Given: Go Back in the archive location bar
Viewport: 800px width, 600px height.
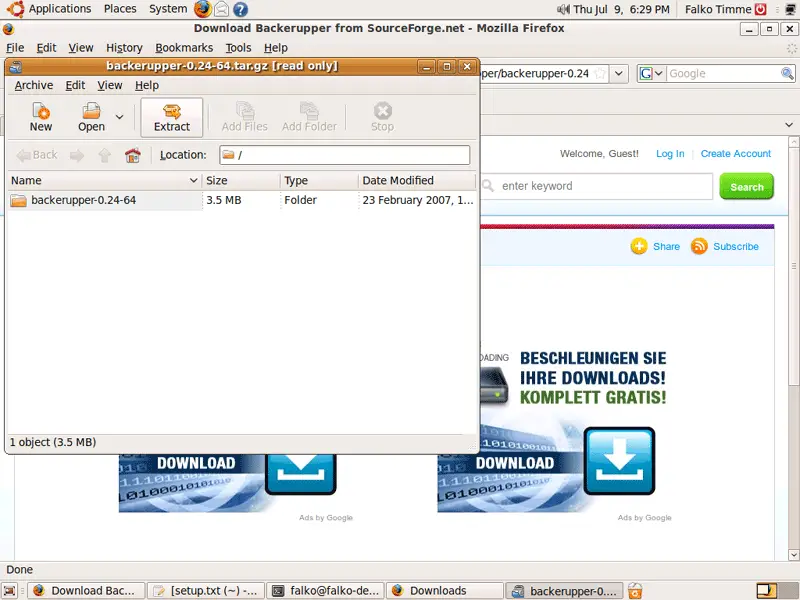Looking at the screenshot, I should 37,155.
